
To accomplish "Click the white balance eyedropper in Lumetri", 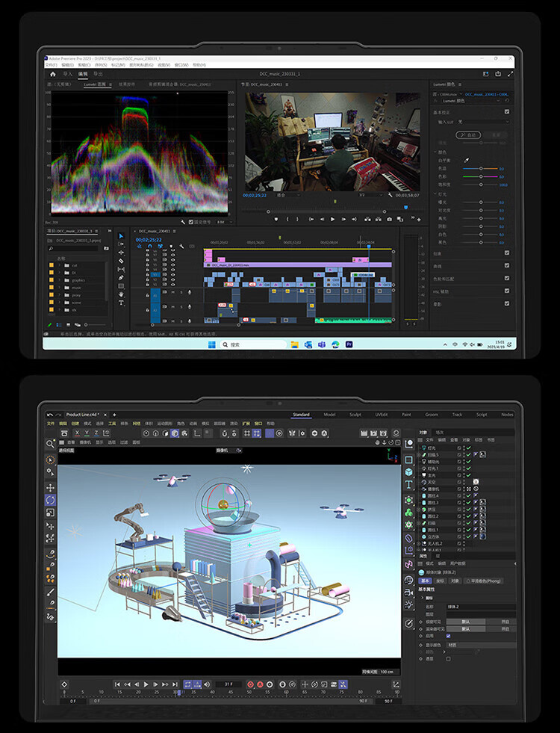I will click(466, 161).
